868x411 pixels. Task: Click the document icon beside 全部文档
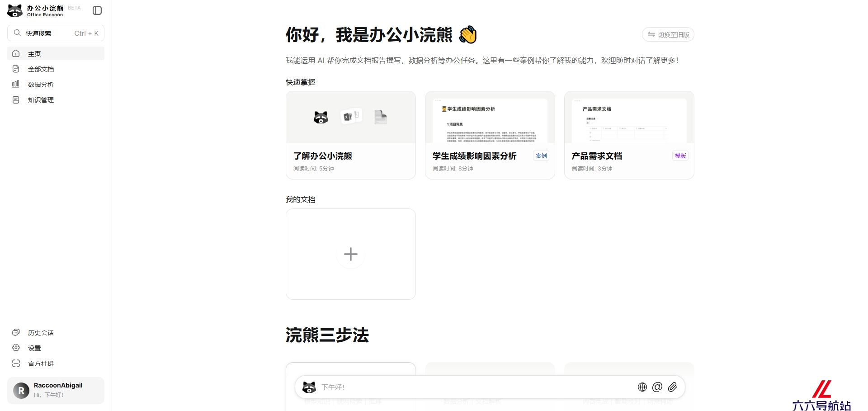[x=16, y=69]
